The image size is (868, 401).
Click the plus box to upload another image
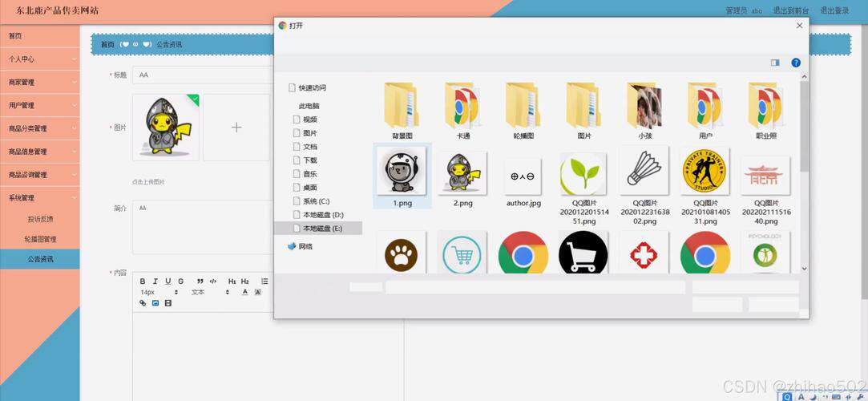coord(236,128)
